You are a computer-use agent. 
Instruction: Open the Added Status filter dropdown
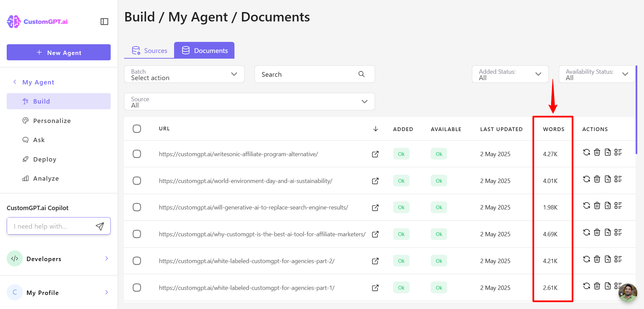click(510, 74)
